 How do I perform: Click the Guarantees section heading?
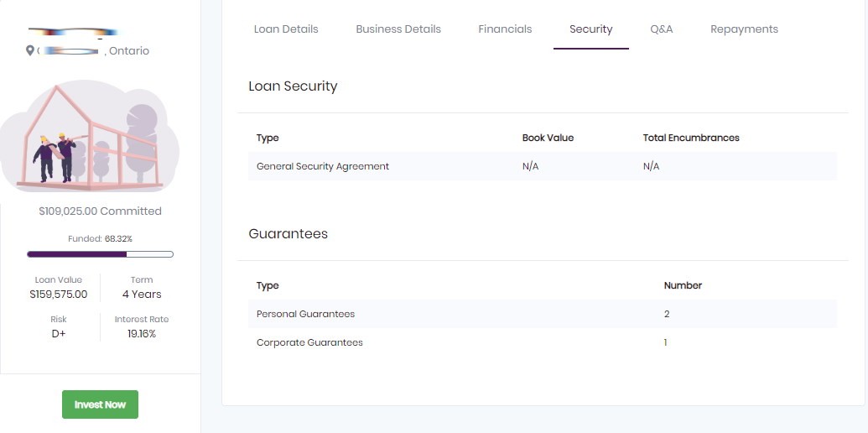288,234
